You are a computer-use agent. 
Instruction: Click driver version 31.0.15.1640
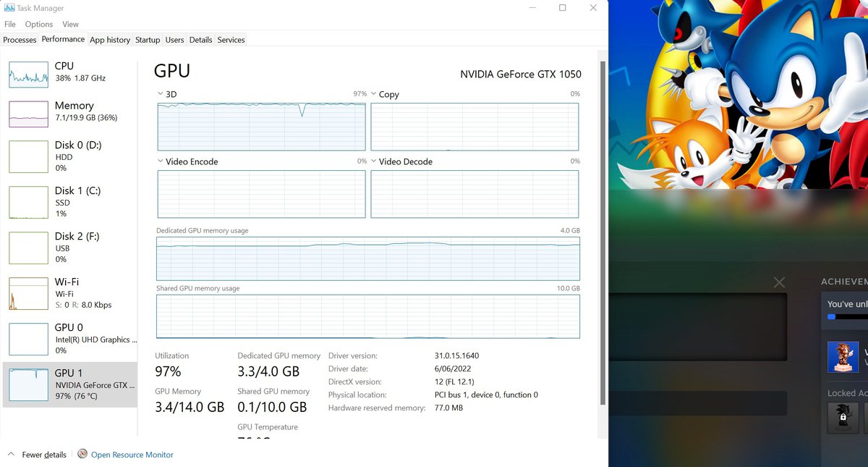tap(457, 355)
